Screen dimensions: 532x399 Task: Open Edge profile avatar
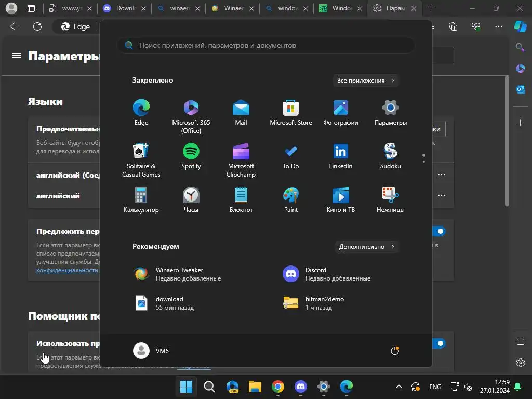tap(11, 8)
